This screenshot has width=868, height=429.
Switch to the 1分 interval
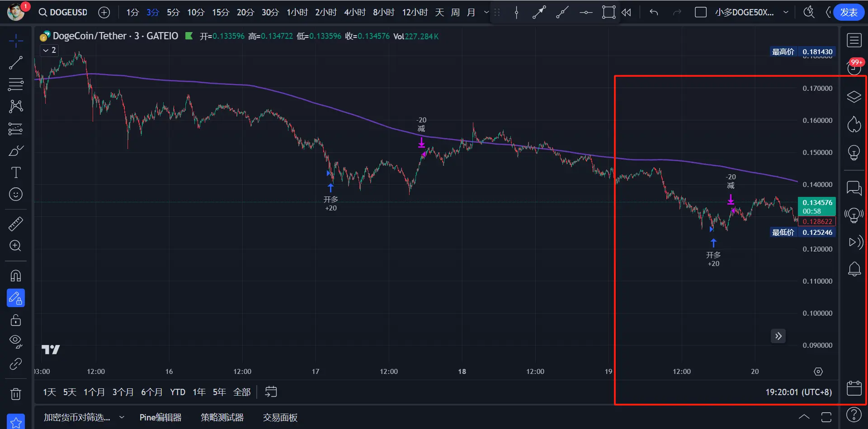[132, 12]
